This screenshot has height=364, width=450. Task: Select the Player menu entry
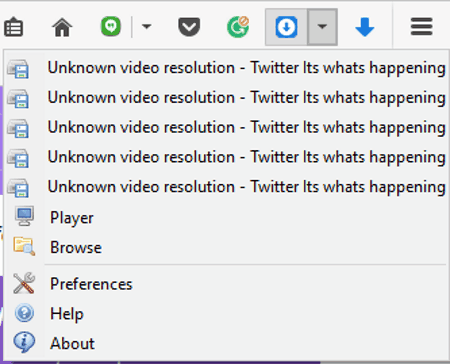[x=225, y=218]
